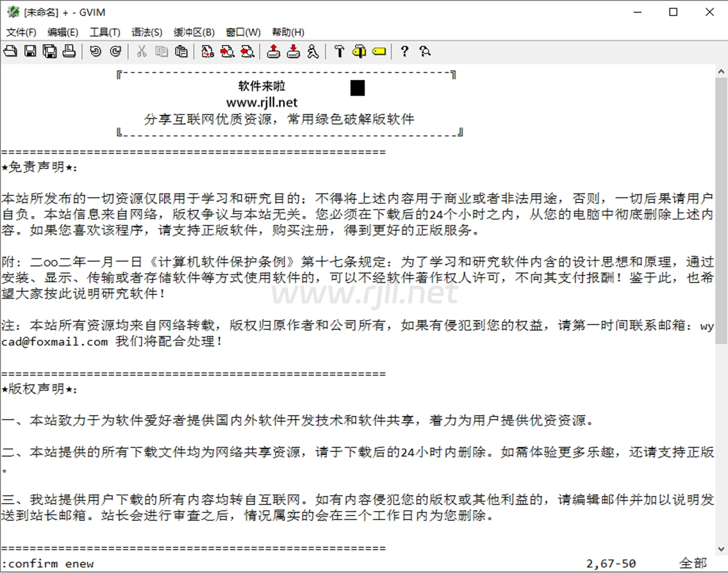The width and height of the screenshot is (728, 573).
Task: Click the Find Next toolbar icon
Action: coord(227,52)
